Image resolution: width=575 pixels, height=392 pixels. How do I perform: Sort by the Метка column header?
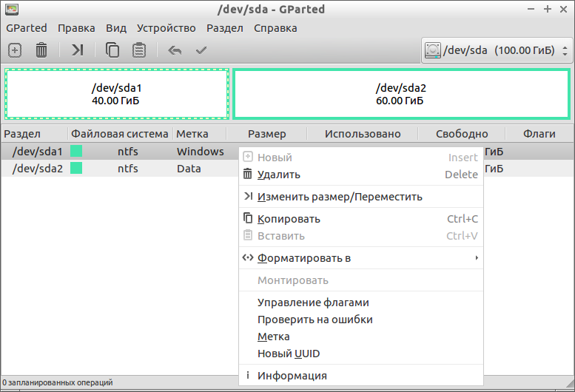pos(200,134)
